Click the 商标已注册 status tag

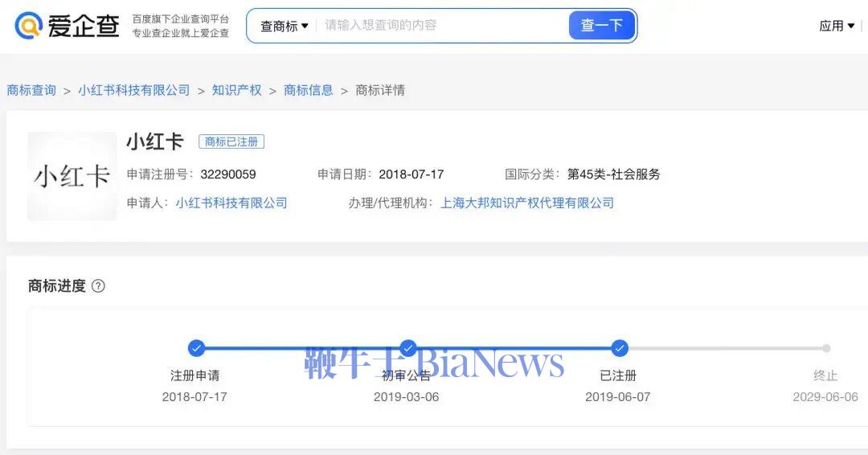coord(231,141)
